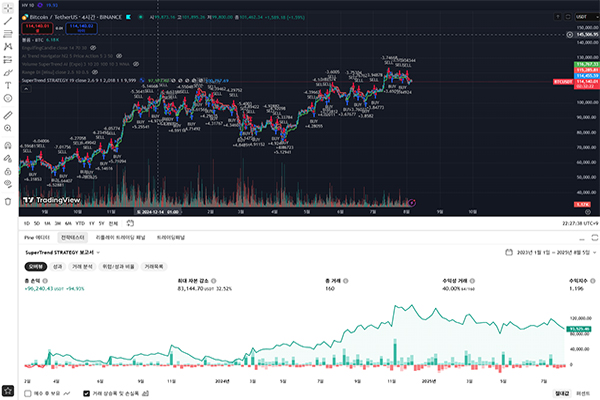Open the backtest date range picker
This screenshot has height=400, width=600.
coord(546,253)
